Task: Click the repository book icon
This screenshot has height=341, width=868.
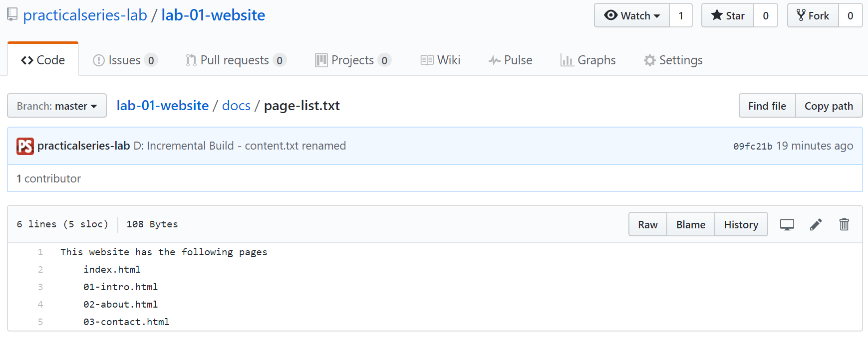Action: tap(12, 14)
